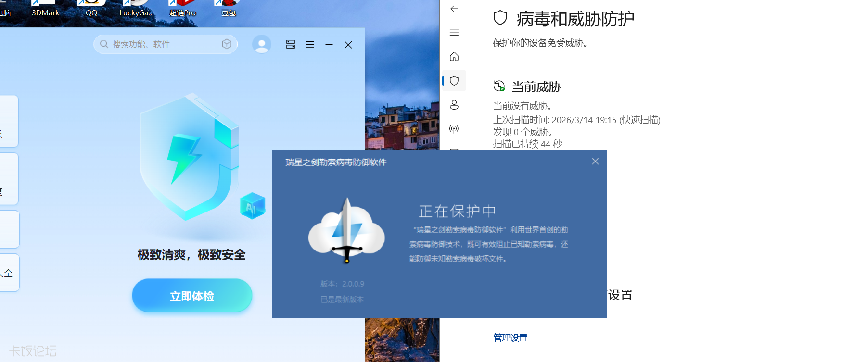This screenshot has height=362, width=868.
Task: Click the 立即体检 button
Action: [192, 296]
